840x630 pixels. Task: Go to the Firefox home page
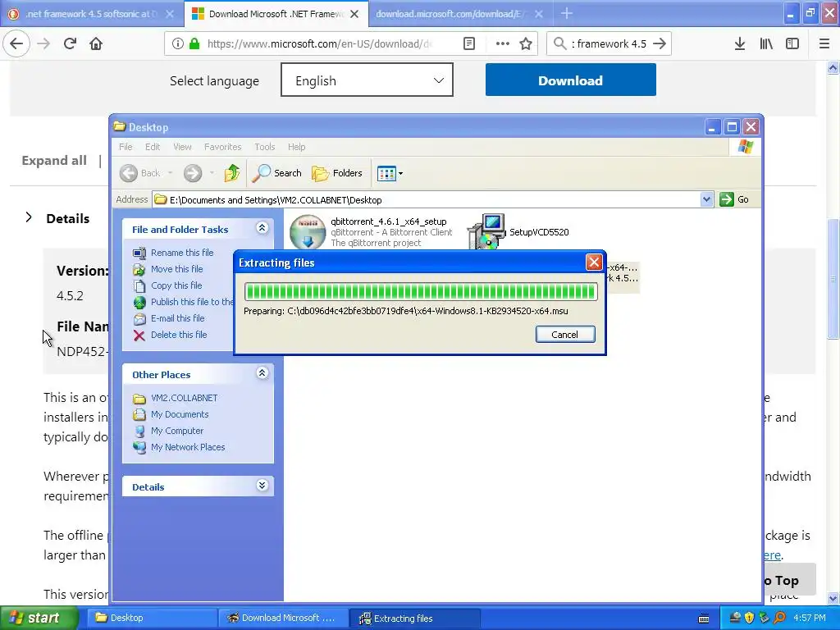[x=96, y=43]
